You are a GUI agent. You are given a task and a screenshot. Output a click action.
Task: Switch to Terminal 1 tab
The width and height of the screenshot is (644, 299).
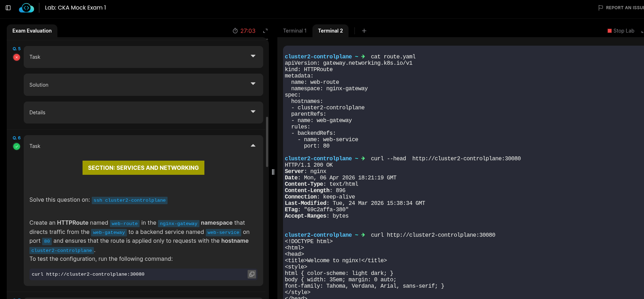pos(294,31)
